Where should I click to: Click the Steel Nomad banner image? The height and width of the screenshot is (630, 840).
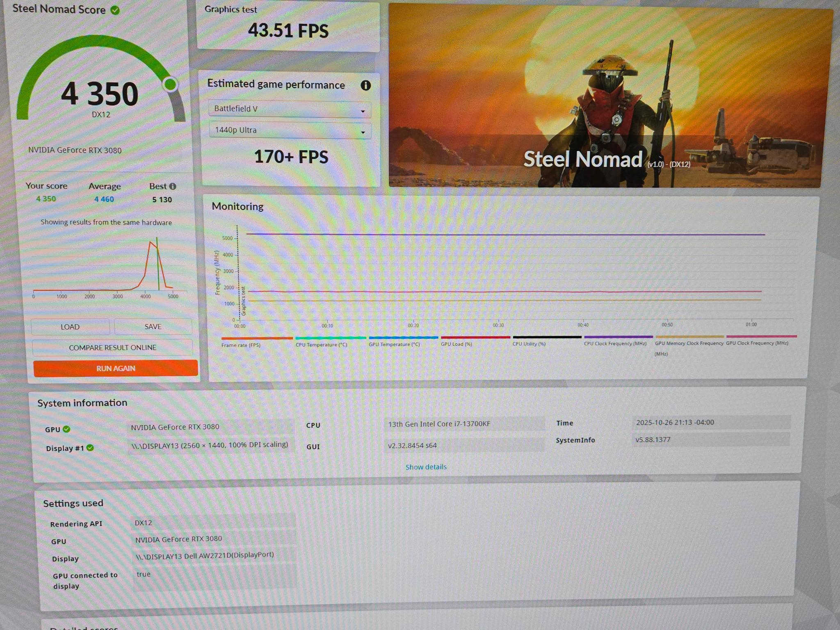[608, 96]
